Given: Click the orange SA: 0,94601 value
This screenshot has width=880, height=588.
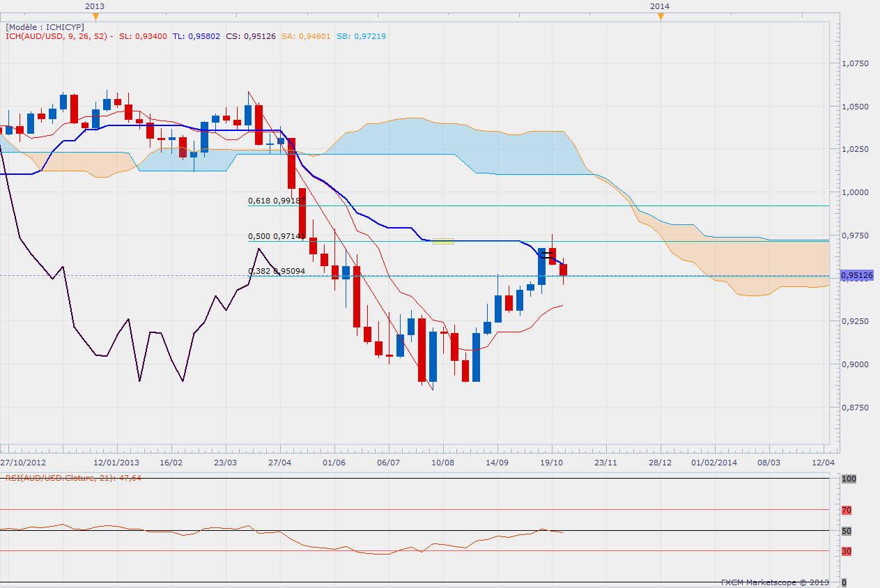Looking at the screenshot, I should point(307,36).
